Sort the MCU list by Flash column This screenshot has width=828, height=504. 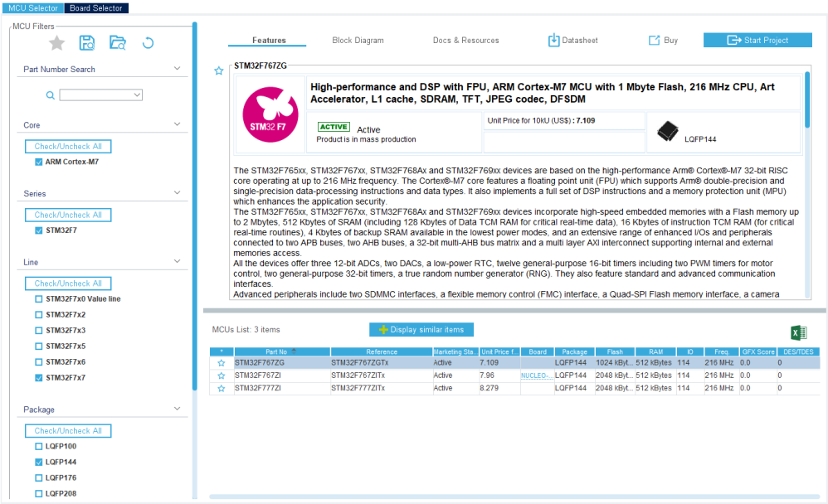coord(615,351)
